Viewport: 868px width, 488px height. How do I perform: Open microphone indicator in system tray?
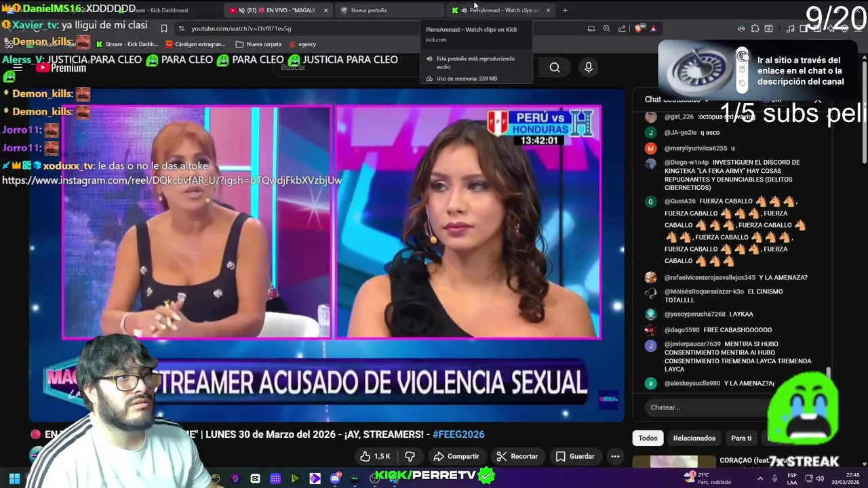pyautogui.click(x=774, y=479)
